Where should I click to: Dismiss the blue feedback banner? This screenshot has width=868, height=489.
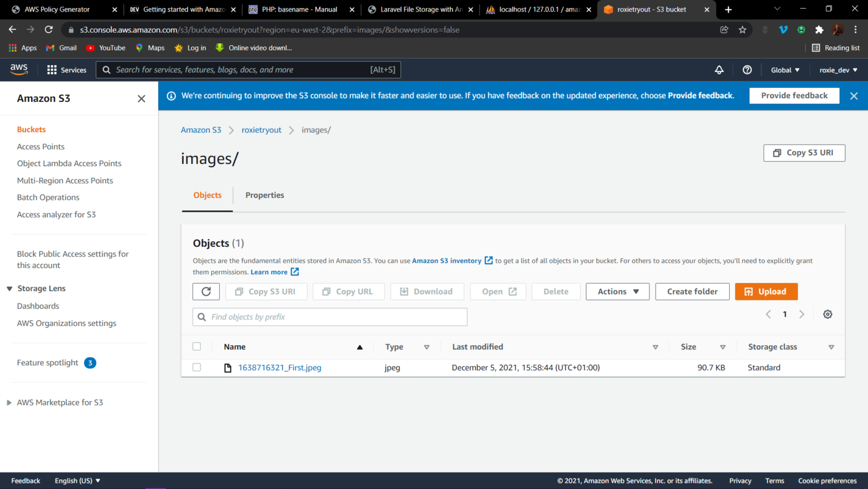(x=853, y=96)
